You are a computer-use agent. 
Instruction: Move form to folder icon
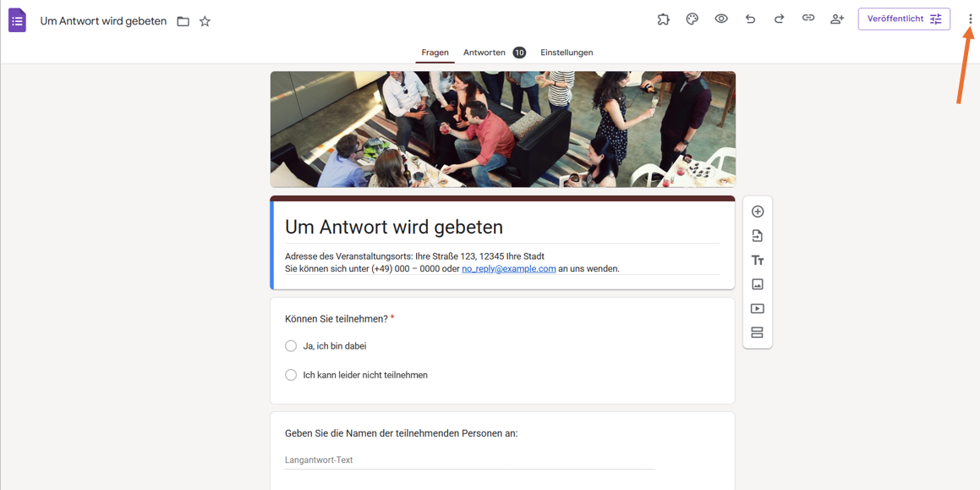[x=183, y=21]
